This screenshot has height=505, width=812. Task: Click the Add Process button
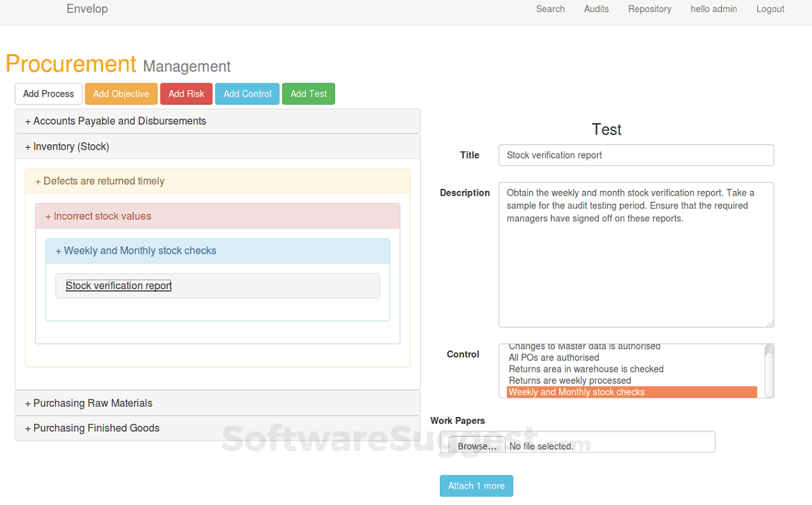tap(48, 93)
